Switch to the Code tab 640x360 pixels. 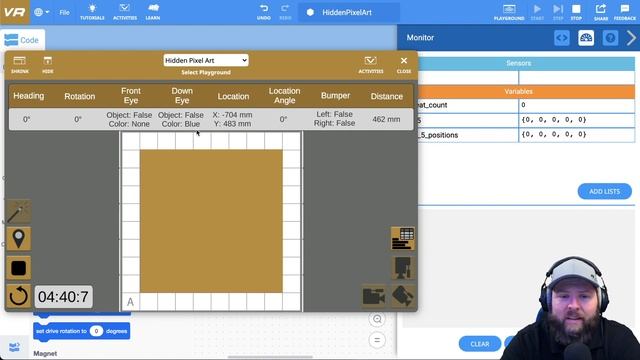click(x=22, y=40)
